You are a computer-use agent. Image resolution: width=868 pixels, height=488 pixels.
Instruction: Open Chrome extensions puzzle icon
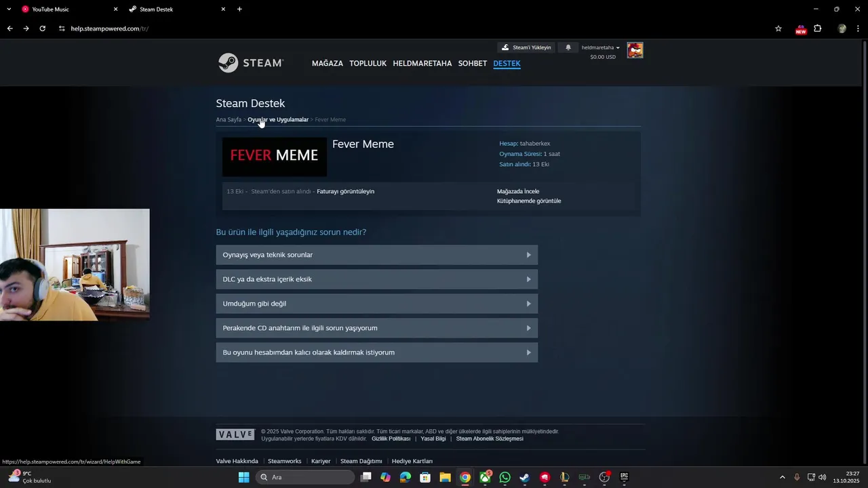tap(817, 28)
